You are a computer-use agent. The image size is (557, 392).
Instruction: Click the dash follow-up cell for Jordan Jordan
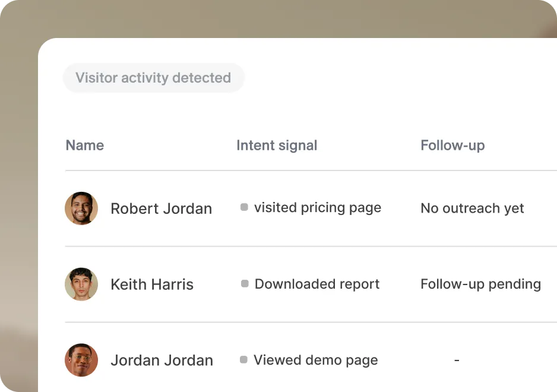(457, 360)
